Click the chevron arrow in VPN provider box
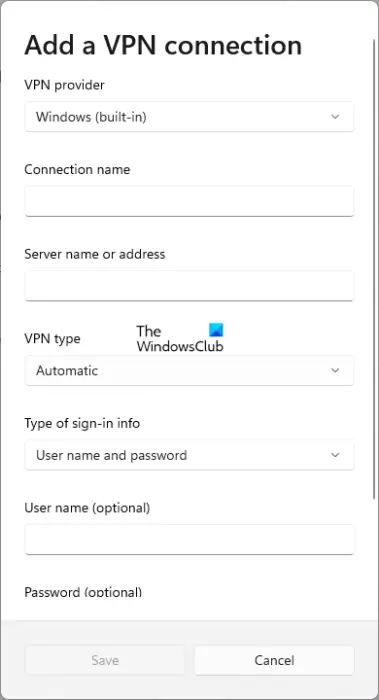379x700 pixels. (x=335, y=117)
